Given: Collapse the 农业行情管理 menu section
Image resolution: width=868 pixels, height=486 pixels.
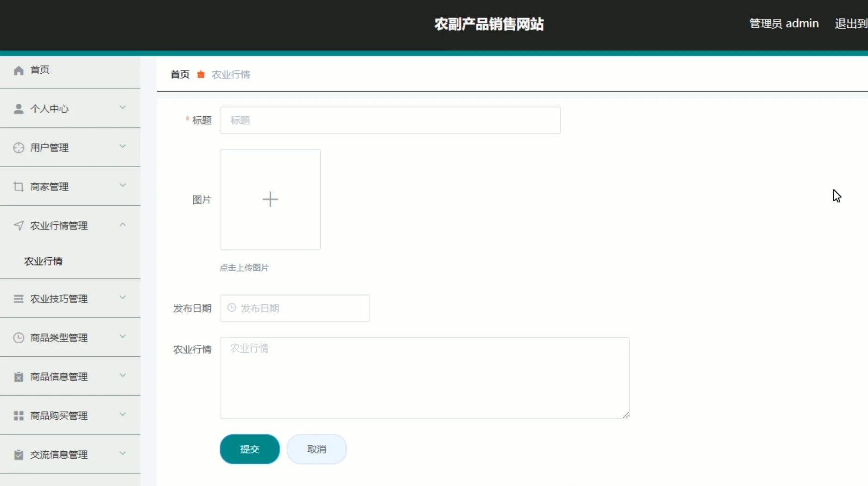Looking at the screenshot, I should pyautogui.click(x=122, y=224).
